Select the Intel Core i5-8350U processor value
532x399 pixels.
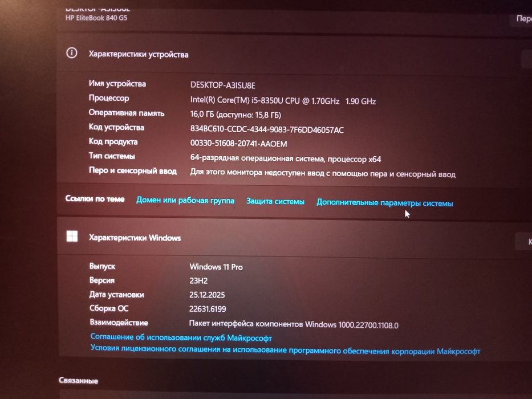click(283, 100)
